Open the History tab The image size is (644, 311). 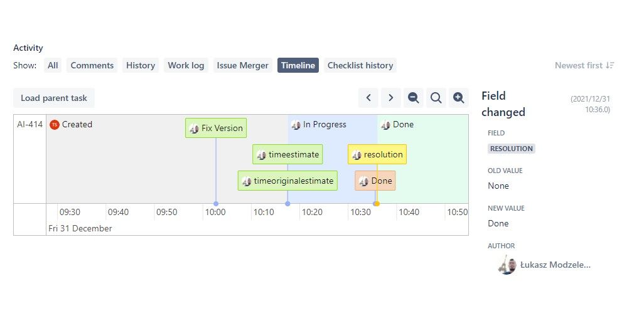[141, 65]
